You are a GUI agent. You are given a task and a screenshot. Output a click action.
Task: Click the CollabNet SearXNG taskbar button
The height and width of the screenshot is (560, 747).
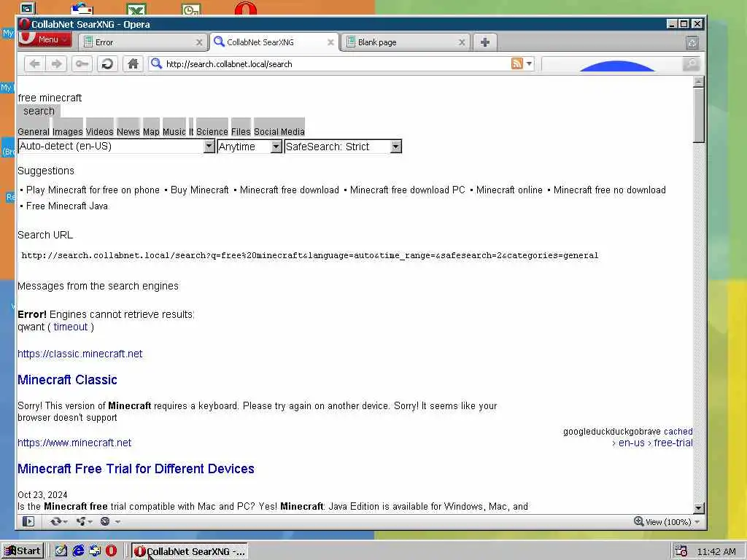coord(190,551)
